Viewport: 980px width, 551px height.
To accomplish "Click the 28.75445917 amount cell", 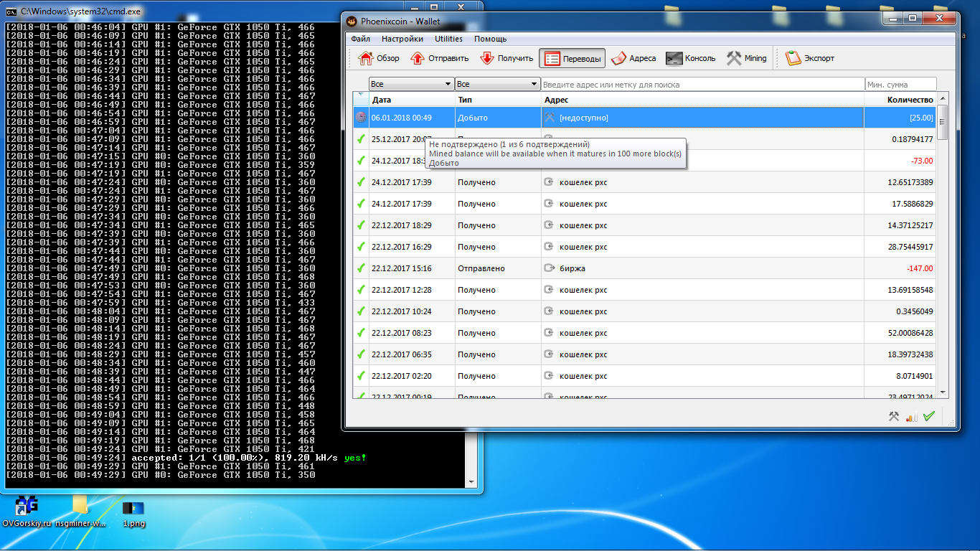I will (900, 247).
